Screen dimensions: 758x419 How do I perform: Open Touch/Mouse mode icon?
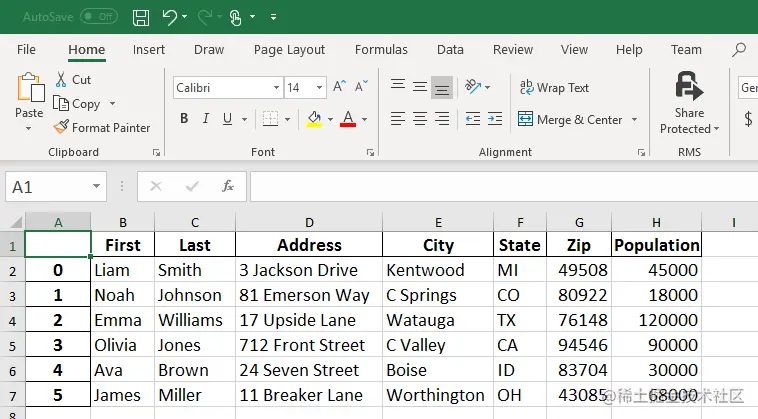[x=235, y=17]
